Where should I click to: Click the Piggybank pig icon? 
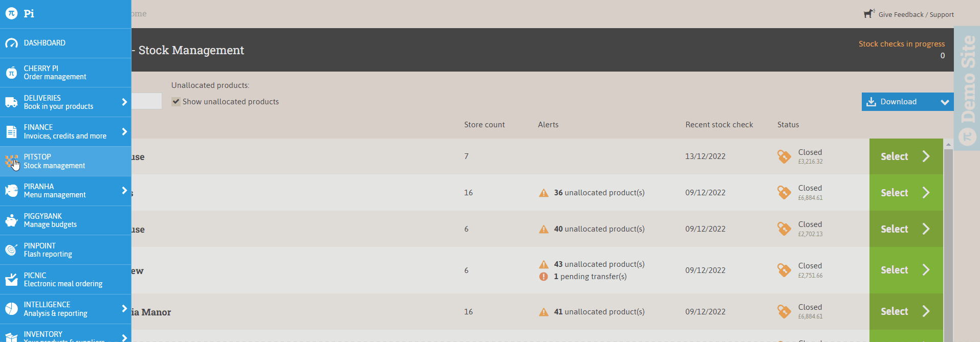(x=11, y=220)
